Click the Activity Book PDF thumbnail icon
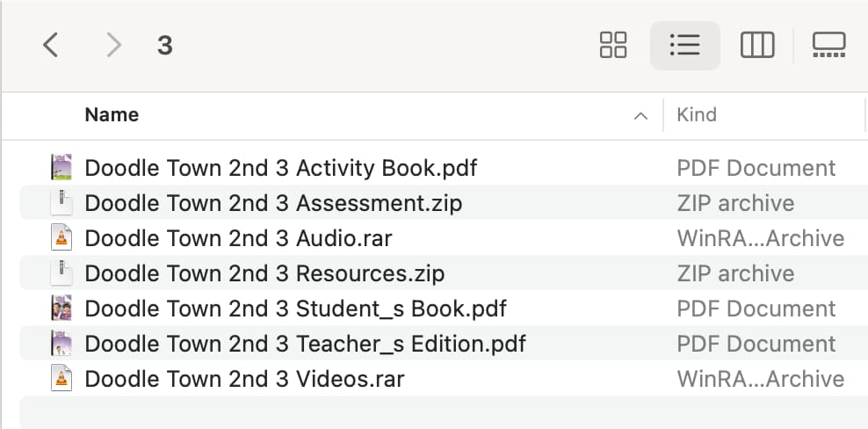Image resolution: width=868 pixels, height=429 pixels. click(x=61, y=167)
